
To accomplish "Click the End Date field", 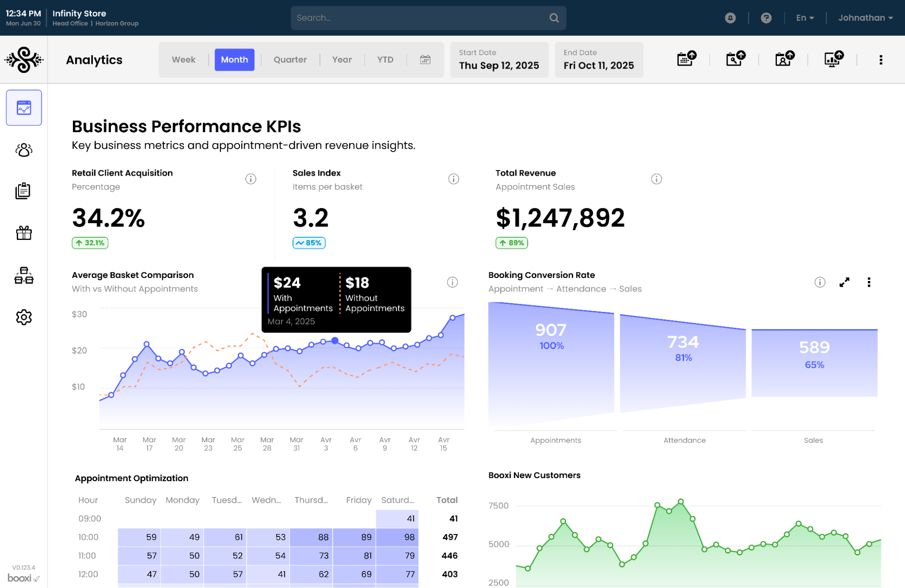I will pyautogui.click(x=599, y=60).
